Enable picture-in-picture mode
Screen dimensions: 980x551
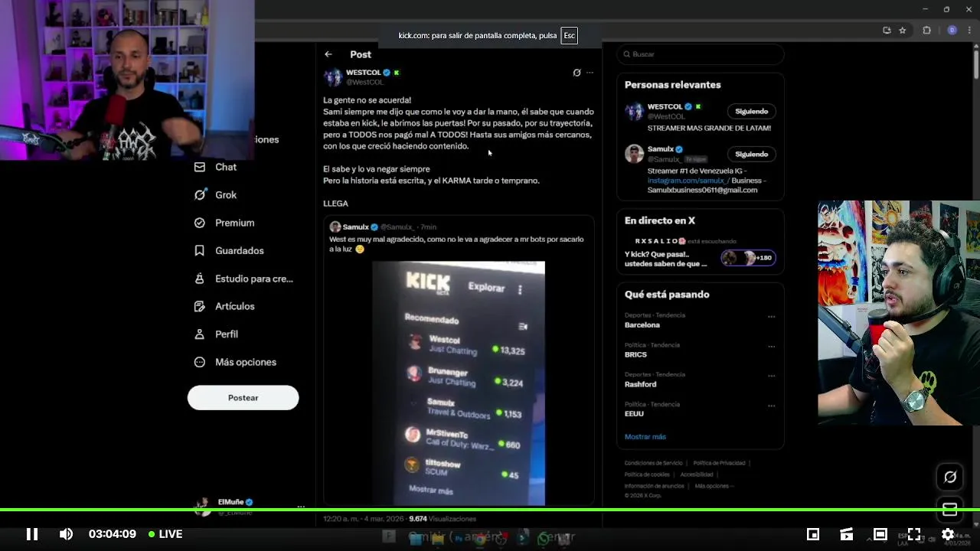click(813, 534)
